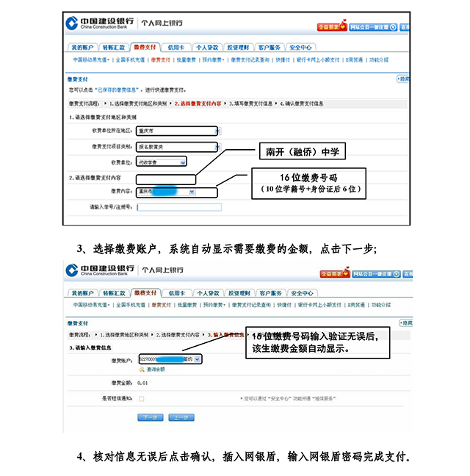Click the 全国手机充值 link in the first screenshot
This screenshot has height=476, width=470.
[130, 59]
